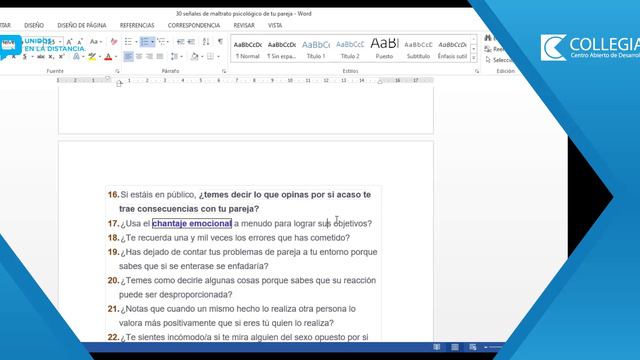Apply the Normal style

pos(248,49)
